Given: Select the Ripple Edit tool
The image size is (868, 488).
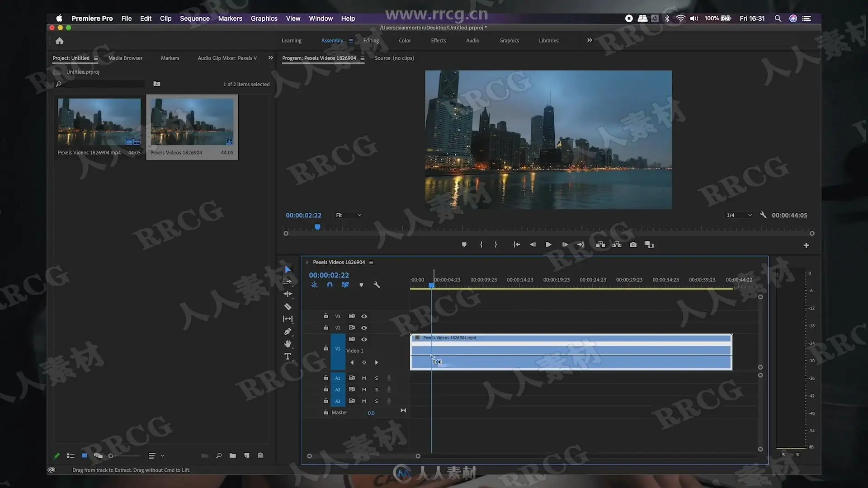Looking at the screenshot, I should (x=288, y=294).
